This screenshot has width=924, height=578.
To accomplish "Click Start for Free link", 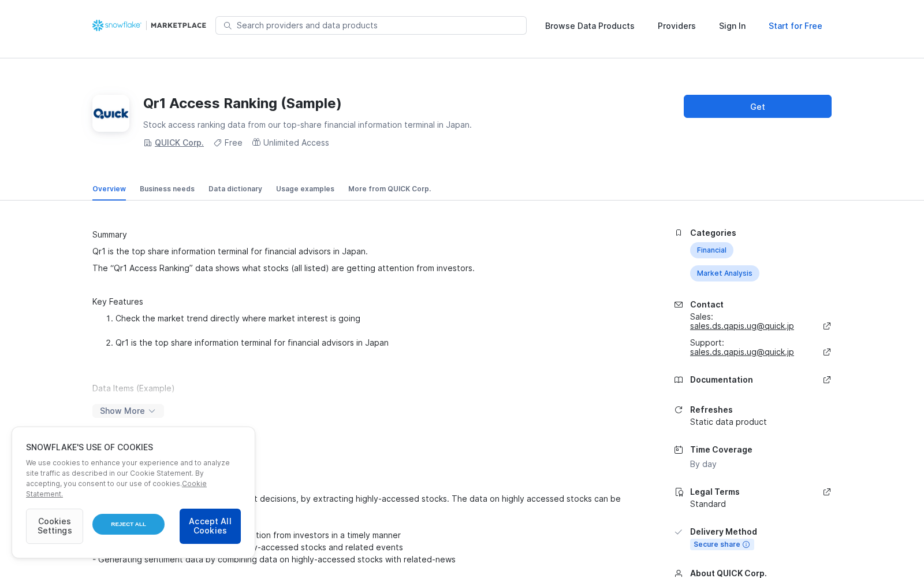I will [795, 26].
